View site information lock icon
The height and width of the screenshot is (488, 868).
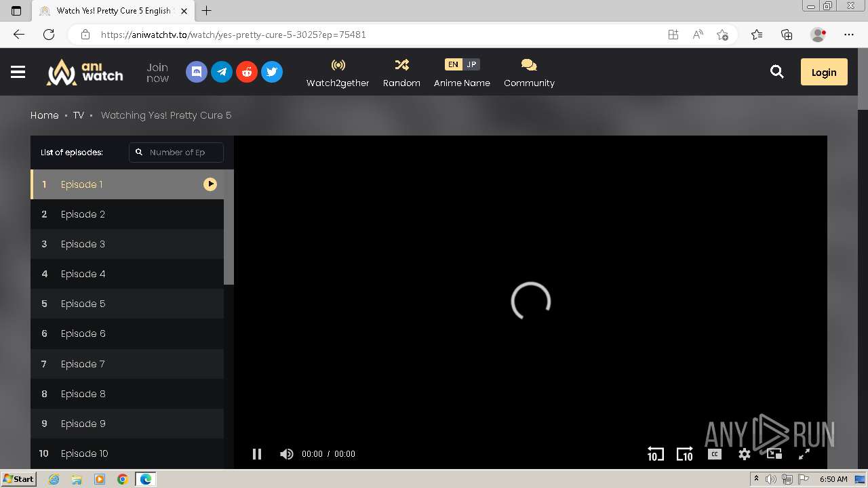[85, 35]
